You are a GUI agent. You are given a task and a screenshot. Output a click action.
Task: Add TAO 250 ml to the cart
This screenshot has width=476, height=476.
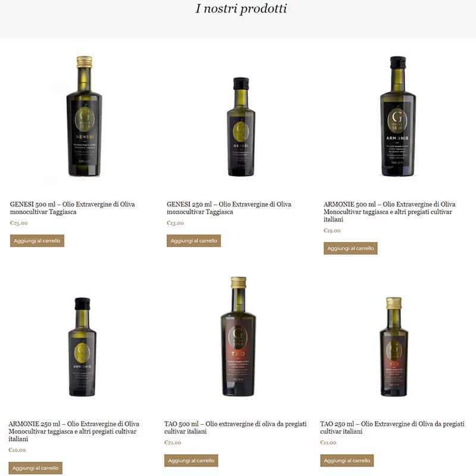(x=347, y=461)
